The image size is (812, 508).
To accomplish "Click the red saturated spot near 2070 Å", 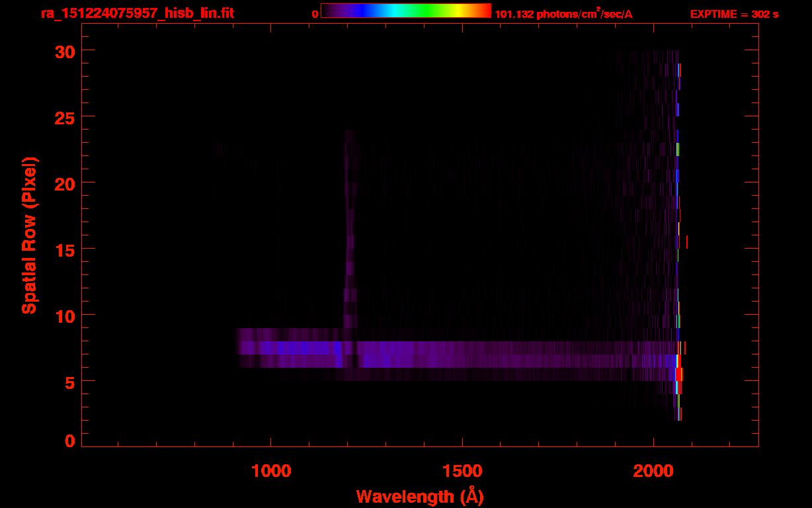I will pos(678,374).
